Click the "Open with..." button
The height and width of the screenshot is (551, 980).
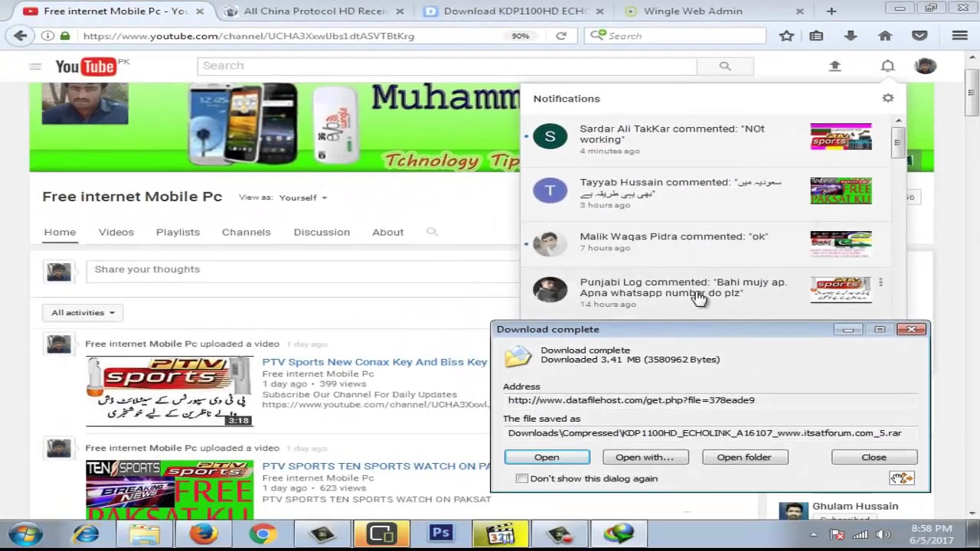click(645, 457)
